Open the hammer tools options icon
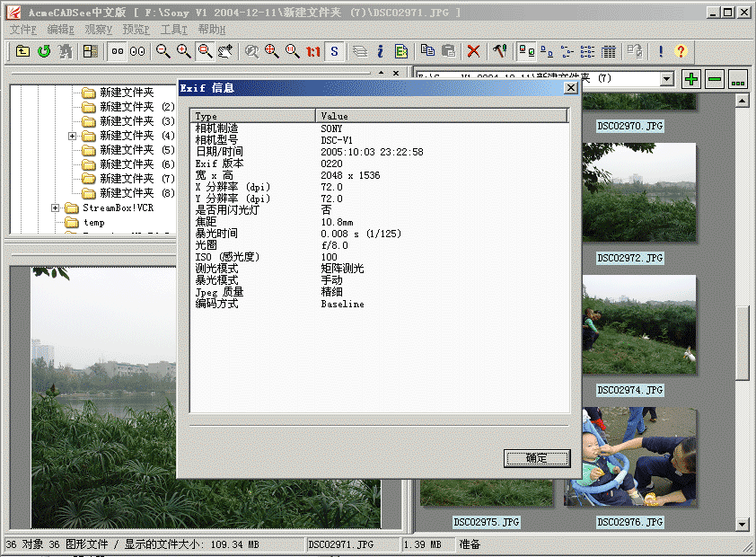 tap(500, 51)
